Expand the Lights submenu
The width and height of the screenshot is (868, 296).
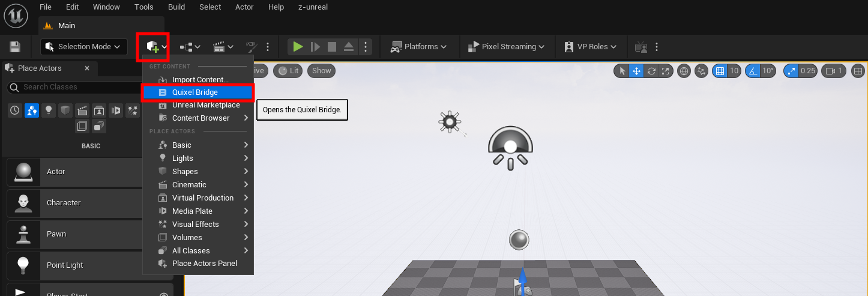click(x=198, y=159)
